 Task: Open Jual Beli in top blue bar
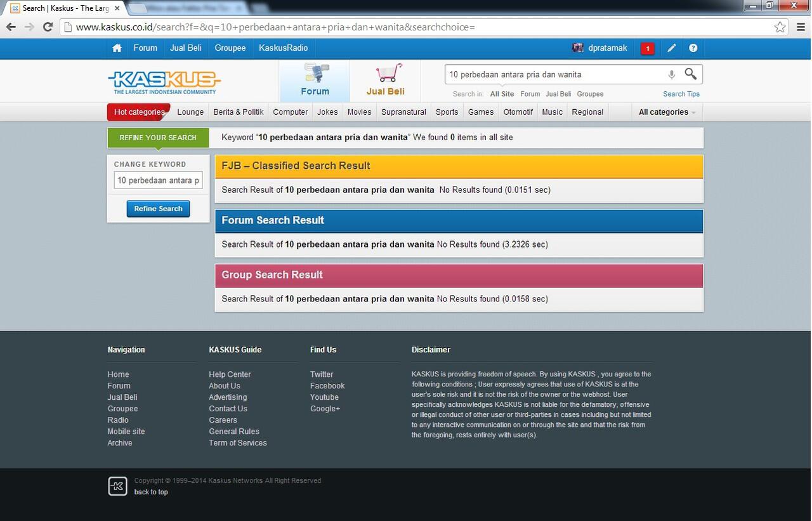tap(186, 48)
